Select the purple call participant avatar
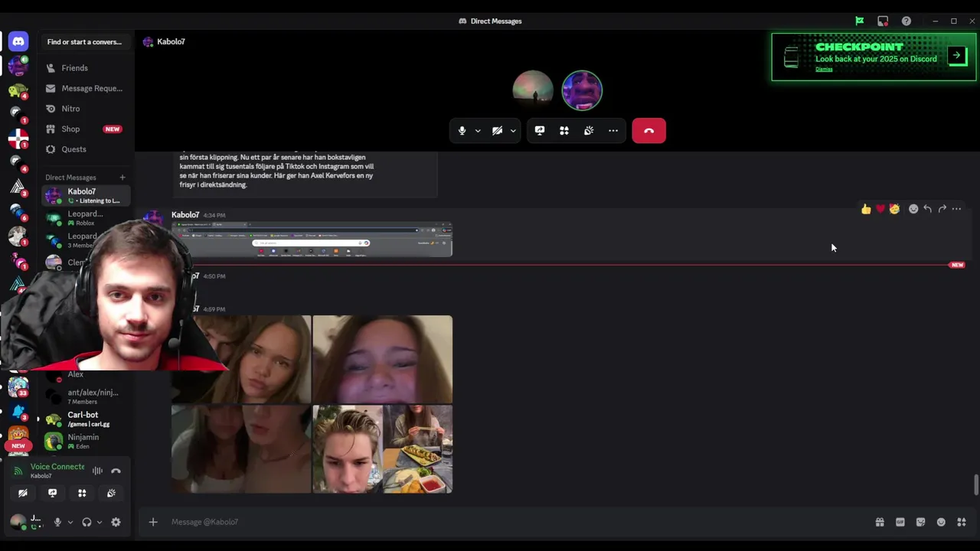The height and width of the screenshot is (551, 980). click(x=582, y=90)
